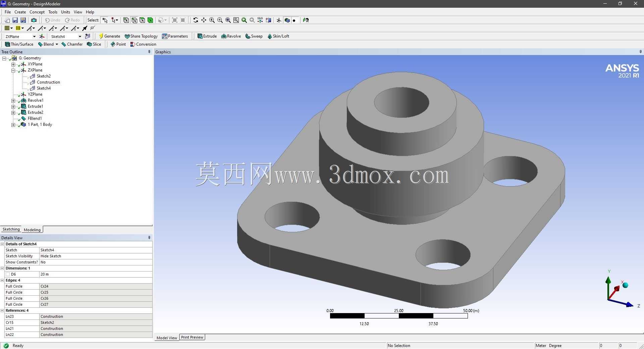Viewport: 644px width, 349px height.
Task: Expand the XYPlane tree node
Action: [13, 64]
